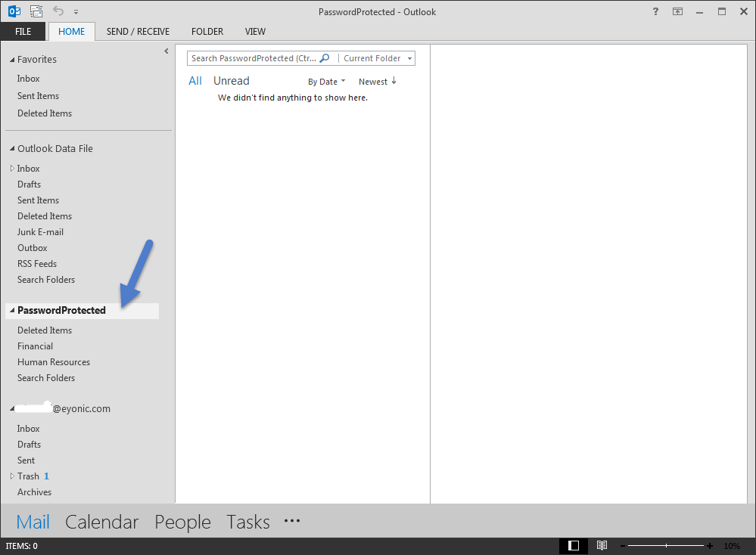756x555 pixels.
Task: Collapse the Folder Pane with the arrow
Action: point(166,51)
